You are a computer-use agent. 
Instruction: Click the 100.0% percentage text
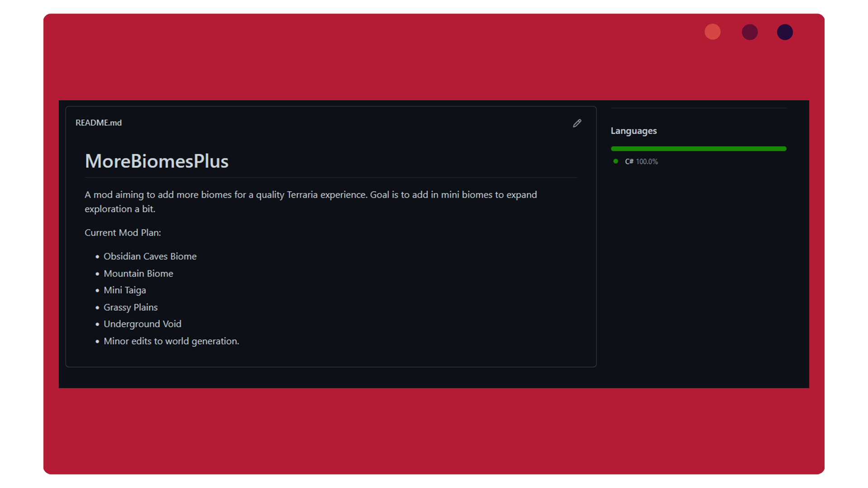pyautogui.click(x=647, y=162)
